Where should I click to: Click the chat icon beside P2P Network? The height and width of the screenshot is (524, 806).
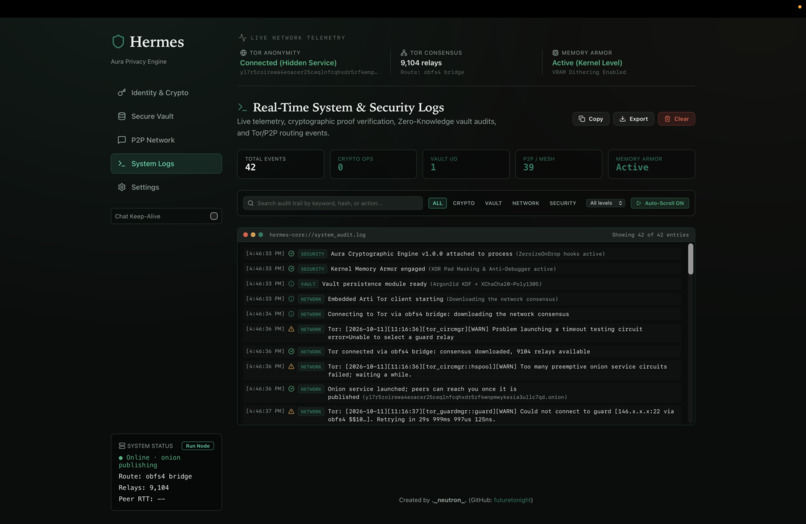tap(122, 140)
